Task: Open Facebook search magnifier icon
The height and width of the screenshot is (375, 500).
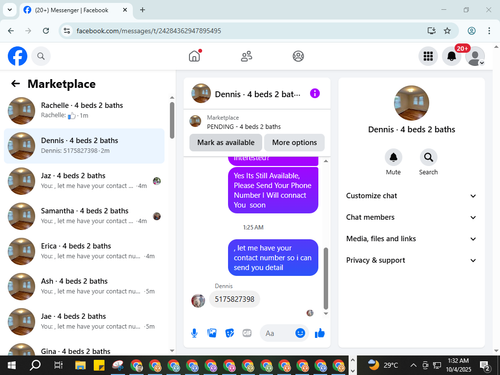Action: click(41, 56)
